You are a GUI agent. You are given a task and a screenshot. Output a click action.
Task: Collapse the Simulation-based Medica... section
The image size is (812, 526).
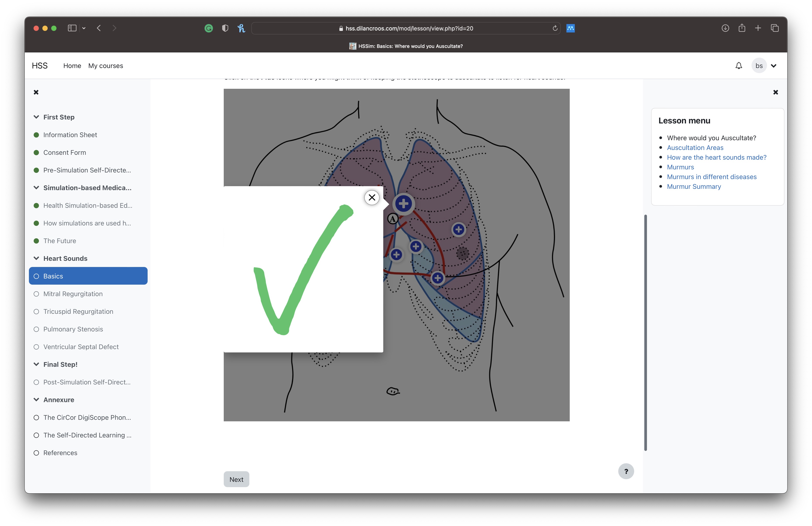[x=36, y=188]
